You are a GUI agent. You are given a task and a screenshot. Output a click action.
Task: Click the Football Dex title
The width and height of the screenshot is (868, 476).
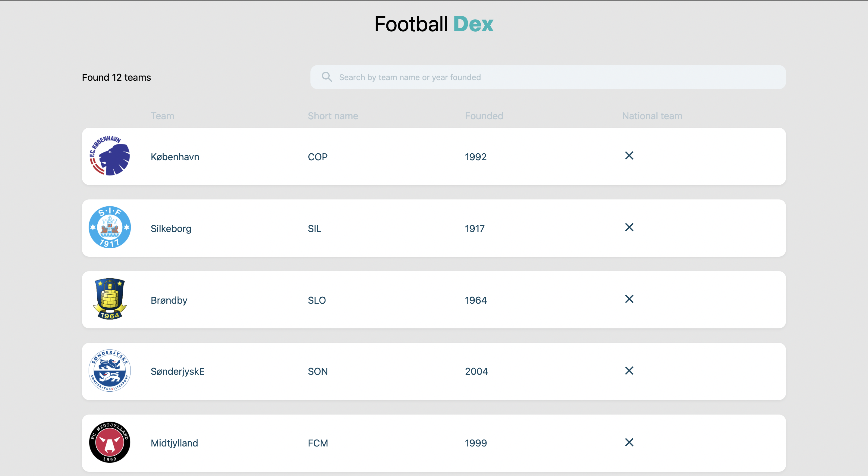click(x=434, y=24)
